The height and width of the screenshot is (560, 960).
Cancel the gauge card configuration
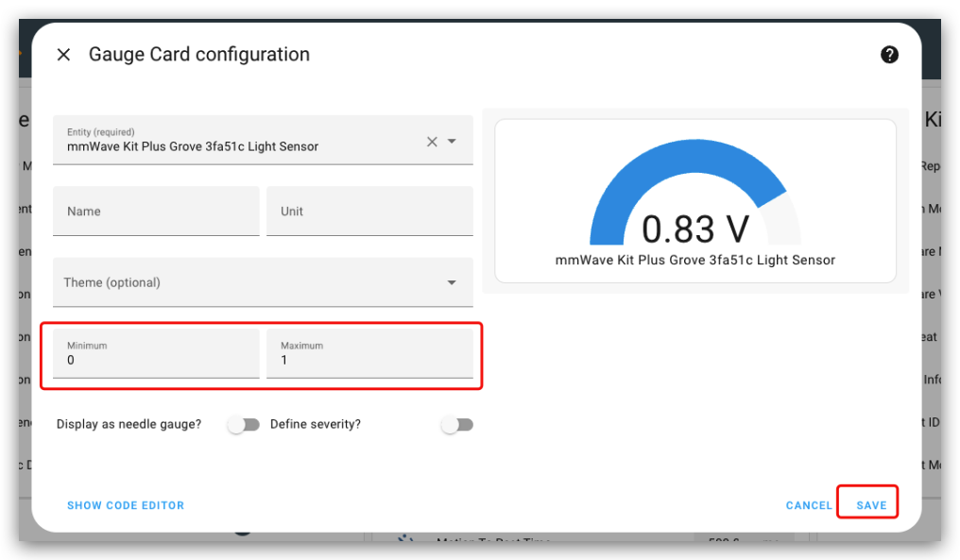(x=809, y=505)
